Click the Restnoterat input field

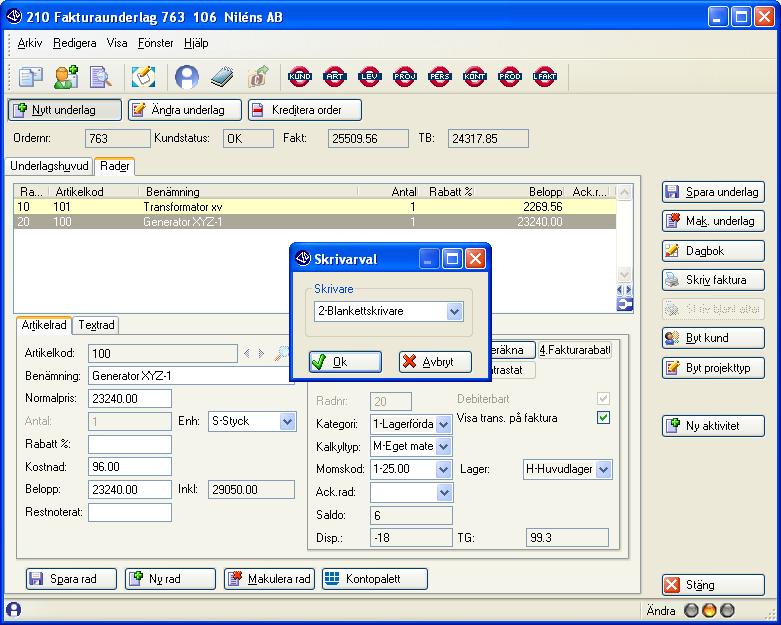[130, 512]
